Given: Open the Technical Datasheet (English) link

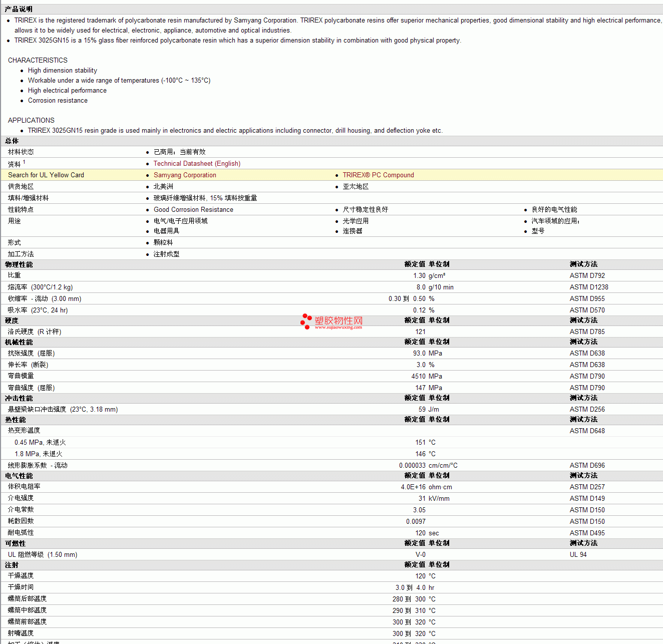Looking at the screenshot, I should pyautogui.click(x=197, y=164).
